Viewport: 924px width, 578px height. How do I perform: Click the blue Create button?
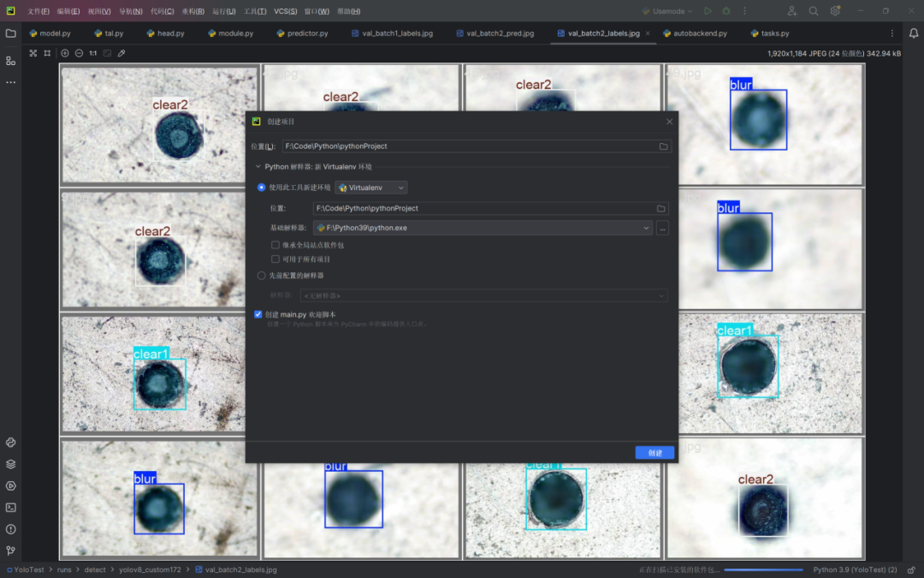pos(654,452)
